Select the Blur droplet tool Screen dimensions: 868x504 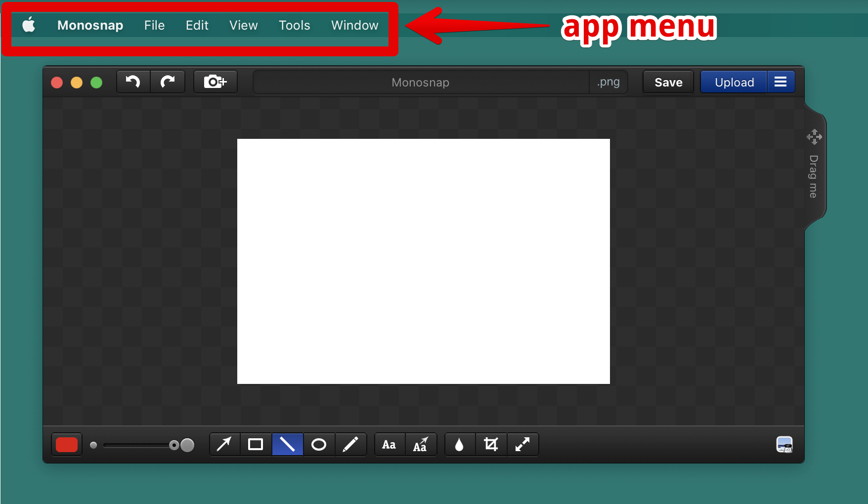459,445
